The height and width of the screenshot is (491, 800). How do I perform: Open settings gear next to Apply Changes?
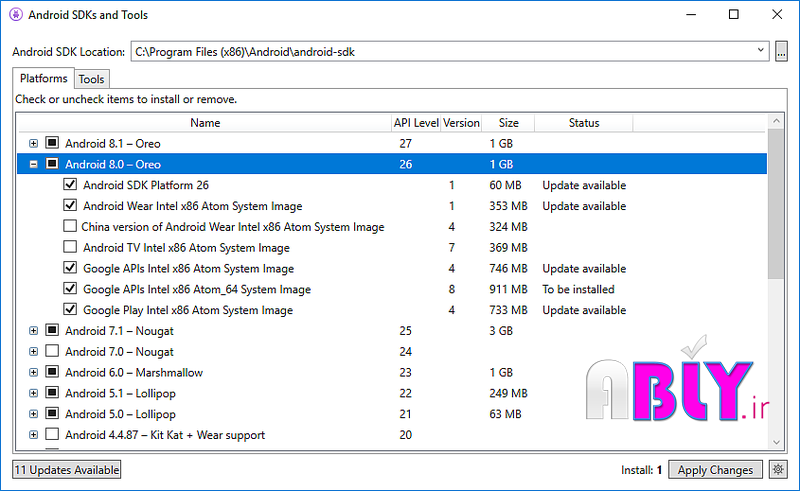778,470
